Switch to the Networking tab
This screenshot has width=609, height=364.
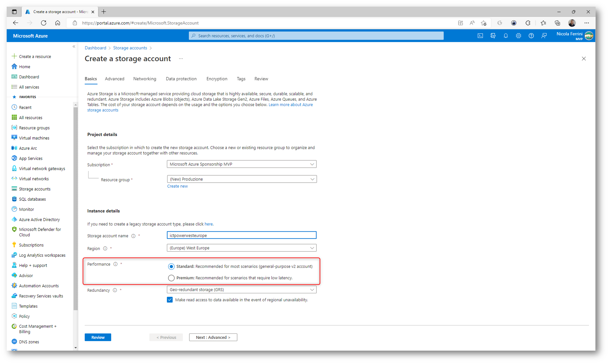pyautogui.click(x=145, y=79)
